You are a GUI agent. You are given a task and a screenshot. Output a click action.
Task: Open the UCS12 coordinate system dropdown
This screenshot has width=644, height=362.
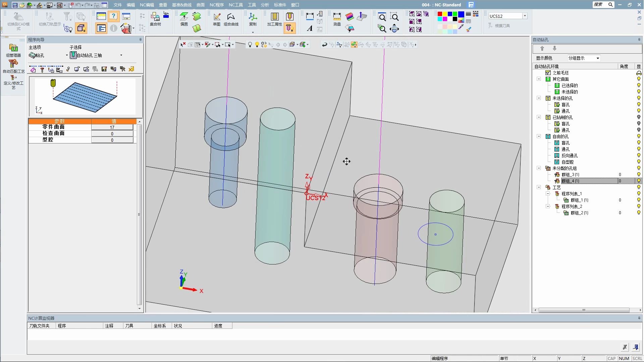click(x=525, y=16)
